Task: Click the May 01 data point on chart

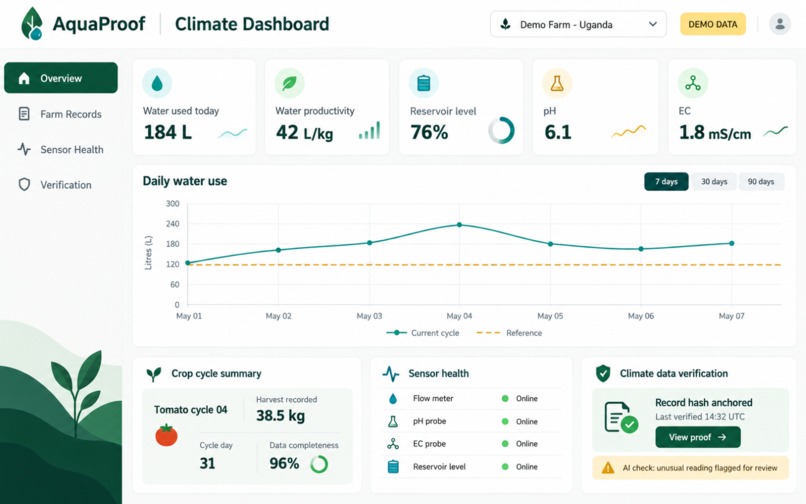Action: (188, 263)
